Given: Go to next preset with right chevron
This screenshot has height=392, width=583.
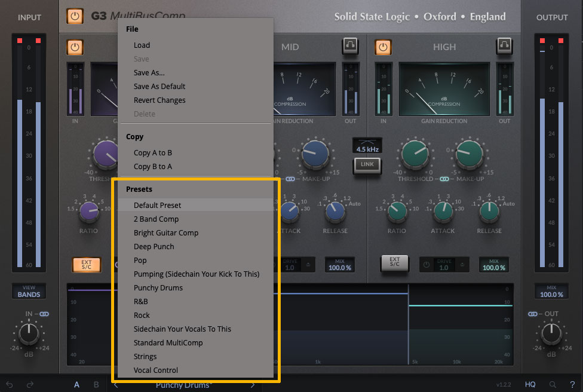Looking at the screenshot, I should [253, 385].
